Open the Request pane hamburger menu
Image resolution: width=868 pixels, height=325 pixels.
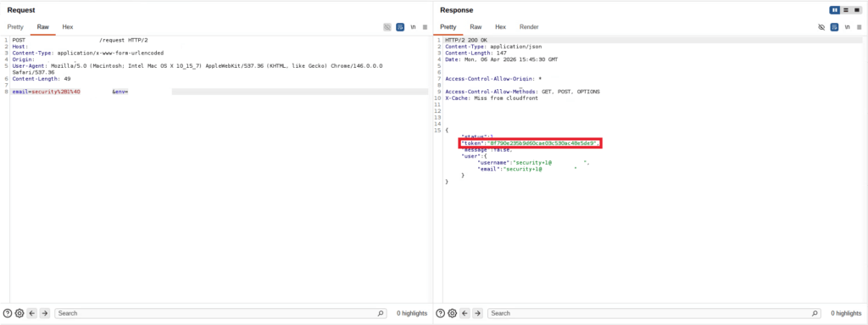click(426, 26)
